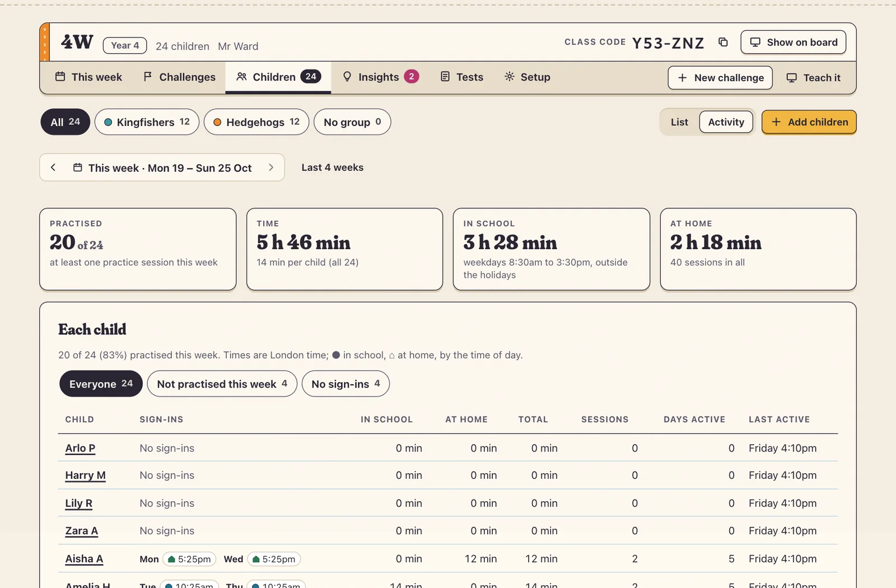Open Arlo P's profile link
The image size is (896, 588).
tap(80, 448)
